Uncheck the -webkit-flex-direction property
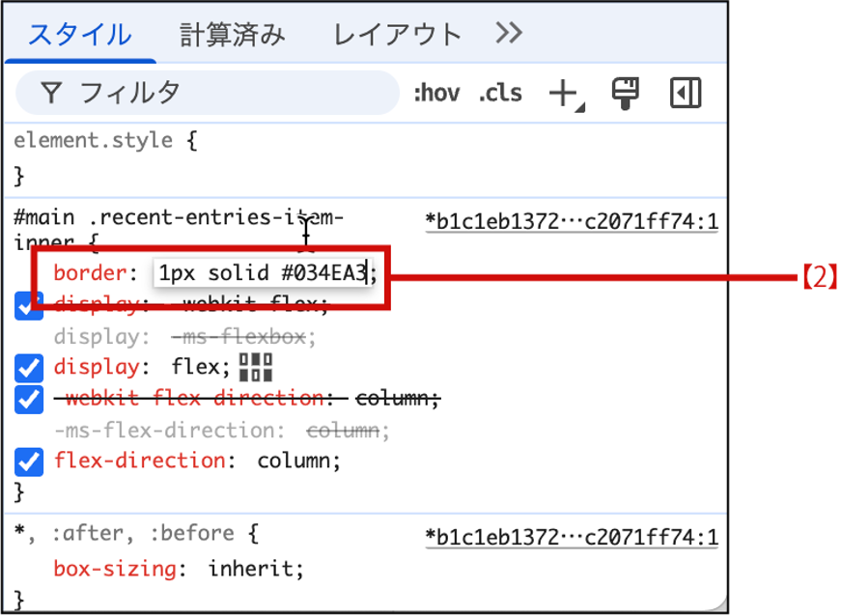 [28, 399]
